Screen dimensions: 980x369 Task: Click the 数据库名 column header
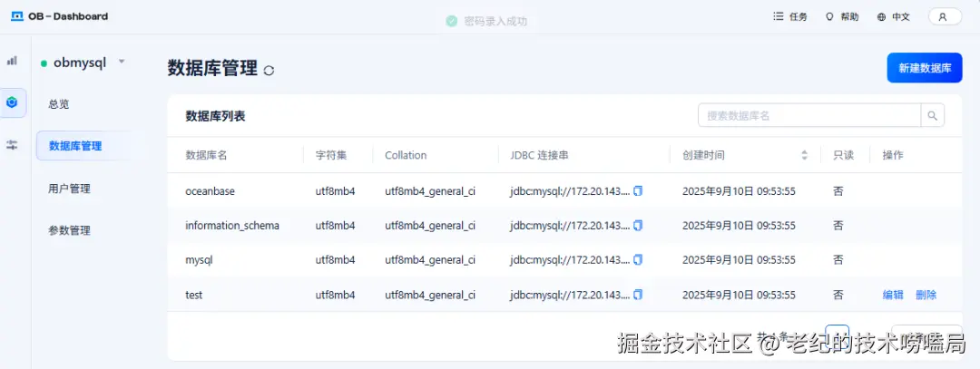pos(206,155)
